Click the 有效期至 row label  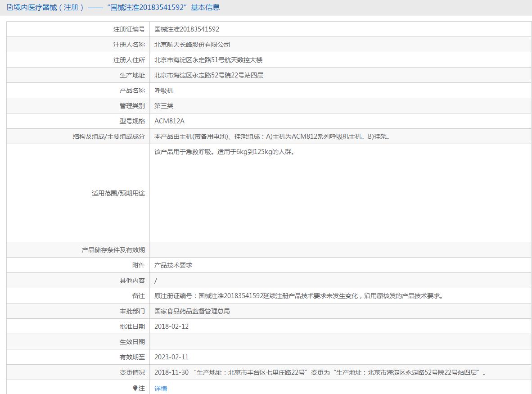[x=132, y=357]
